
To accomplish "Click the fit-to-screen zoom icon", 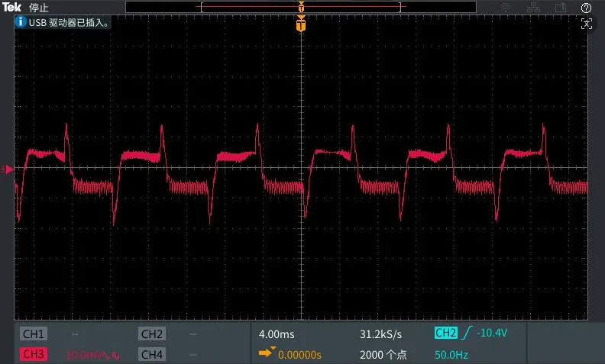I will tap(587, 24).
